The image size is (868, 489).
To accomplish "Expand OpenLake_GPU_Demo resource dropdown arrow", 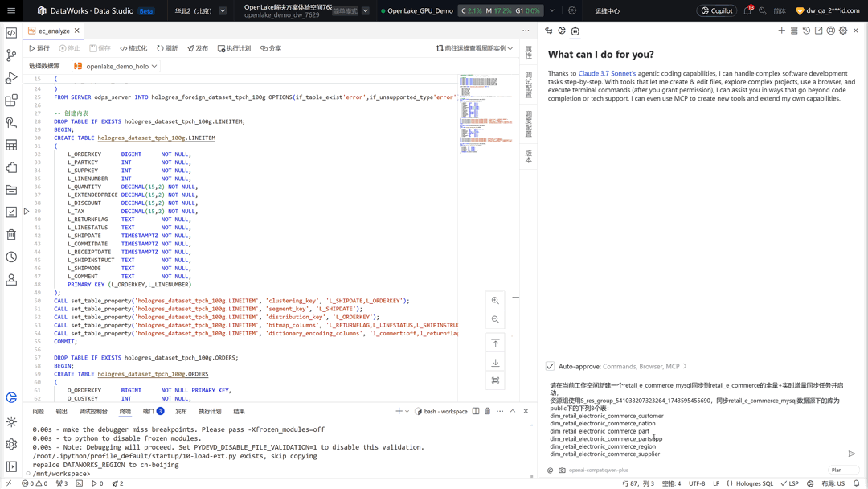I will pos(552,10).
